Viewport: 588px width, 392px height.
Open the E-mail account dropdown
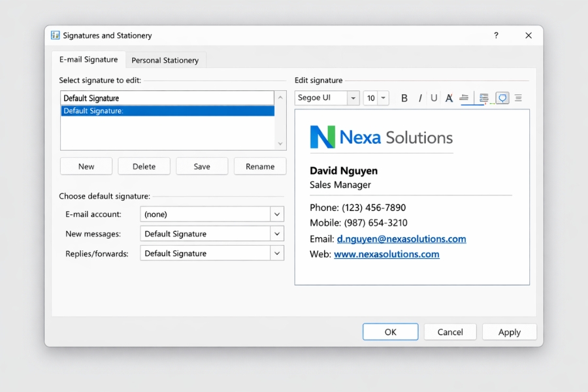[276, 214]
